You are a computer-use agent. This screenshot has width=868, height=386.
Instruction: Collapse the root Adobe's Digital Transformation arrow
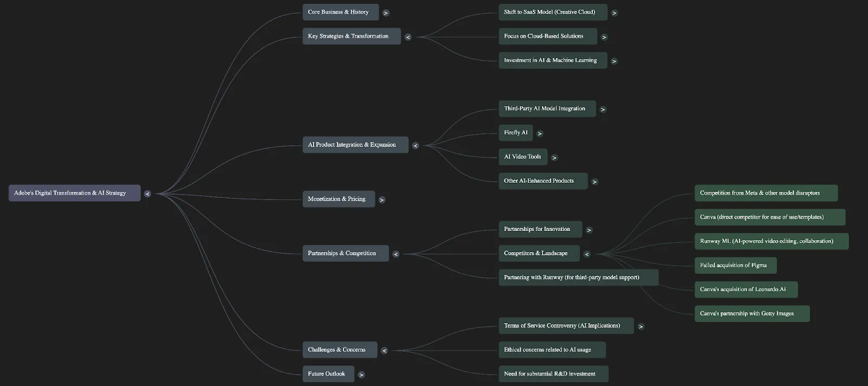coord(148,194)
